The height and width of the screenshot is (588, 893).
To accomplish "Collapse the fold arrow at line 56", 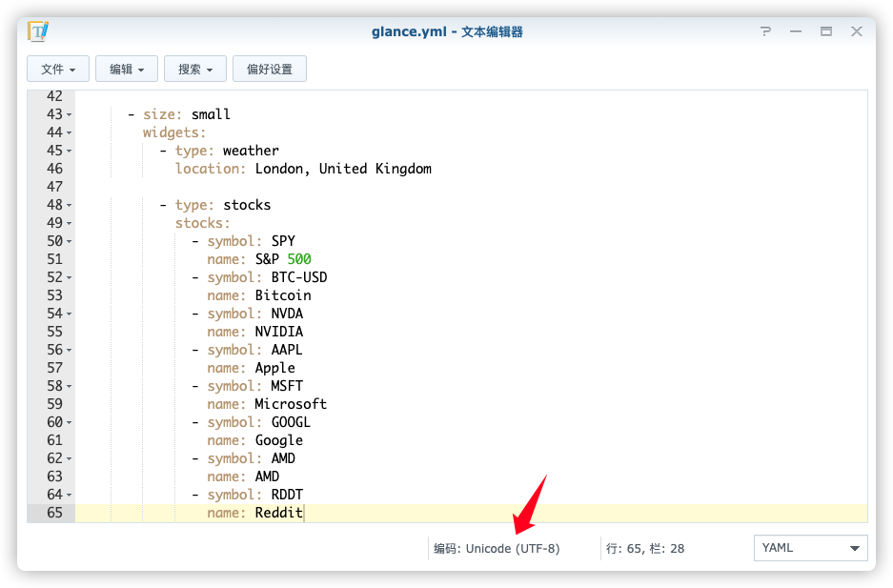I will [x=69, y=351].
